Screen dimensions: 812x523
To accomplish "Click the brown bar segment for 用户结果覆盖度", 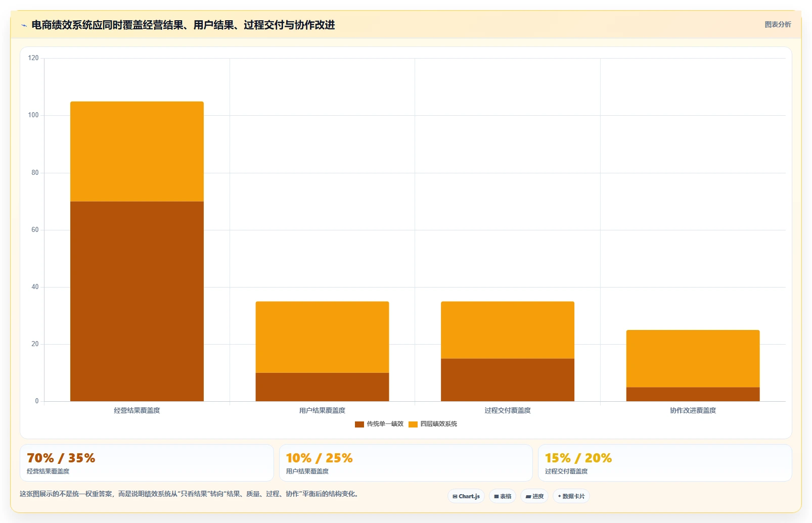I will [322, 387].
